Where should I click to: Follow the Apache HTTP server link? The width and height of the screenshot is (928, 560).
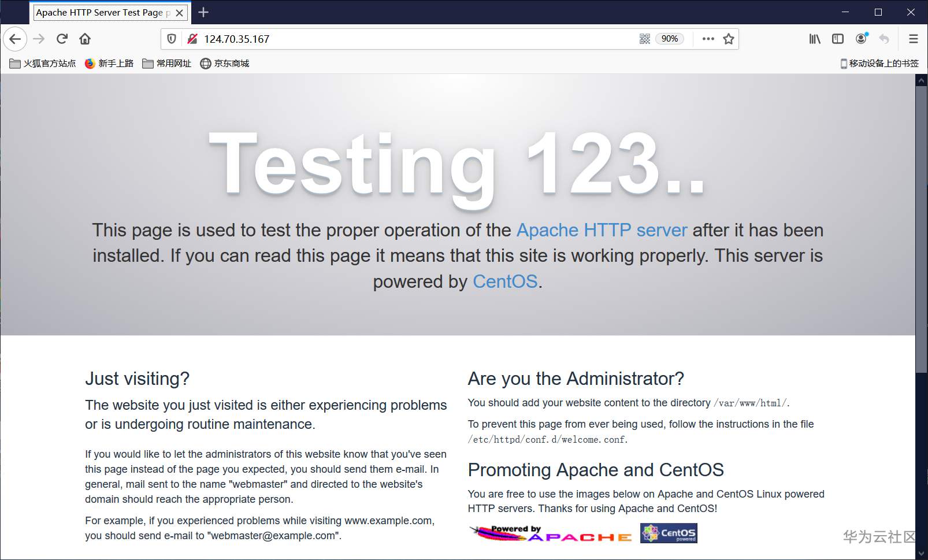(x=602, y=230)
